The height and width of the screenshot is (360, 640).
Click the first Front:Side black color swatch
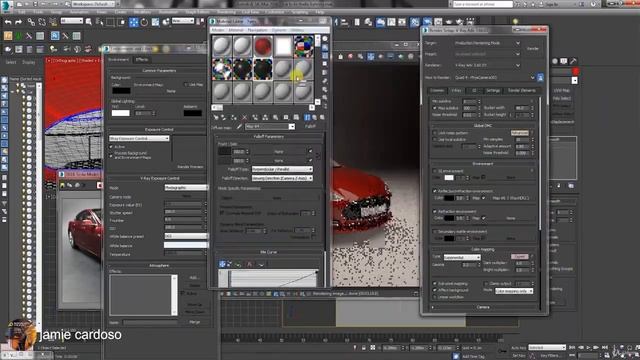point(224,151)
